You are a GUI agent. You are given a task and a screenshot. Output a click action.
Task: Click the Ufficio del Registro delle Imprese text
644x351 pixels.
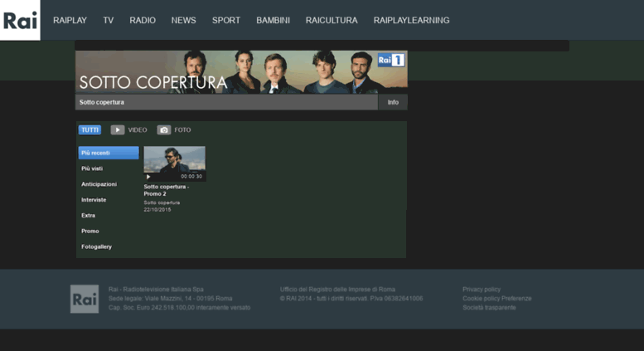click(x=337, y=290)
